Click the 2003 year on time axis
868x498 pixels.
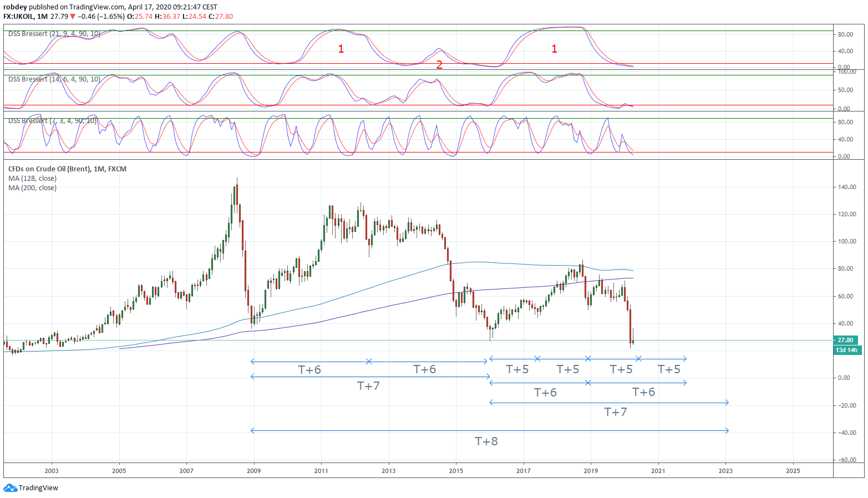[x=52, y=471]
